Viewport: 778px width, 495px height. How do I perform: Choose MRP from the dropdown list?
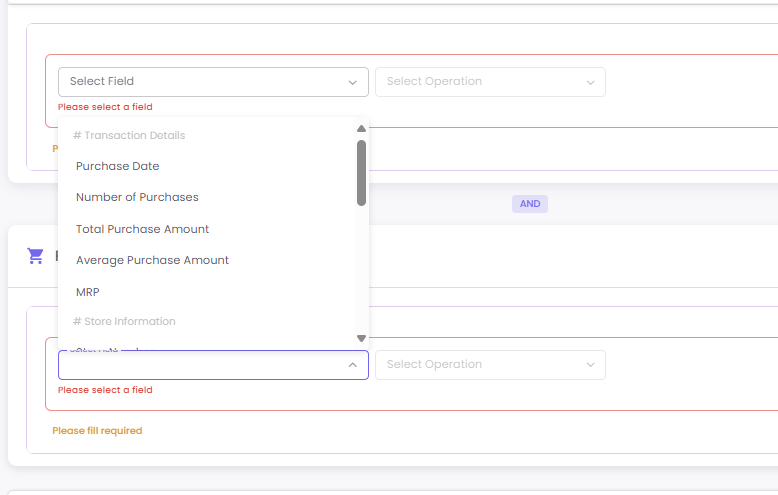pyautogui.click(x=88, y=292)
